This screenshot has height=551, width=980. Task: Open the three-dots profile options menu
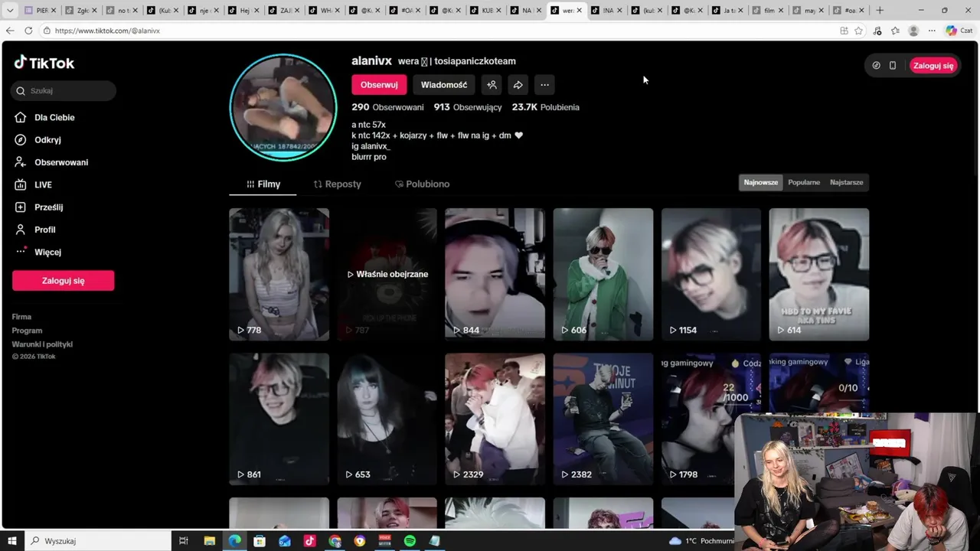544,85
